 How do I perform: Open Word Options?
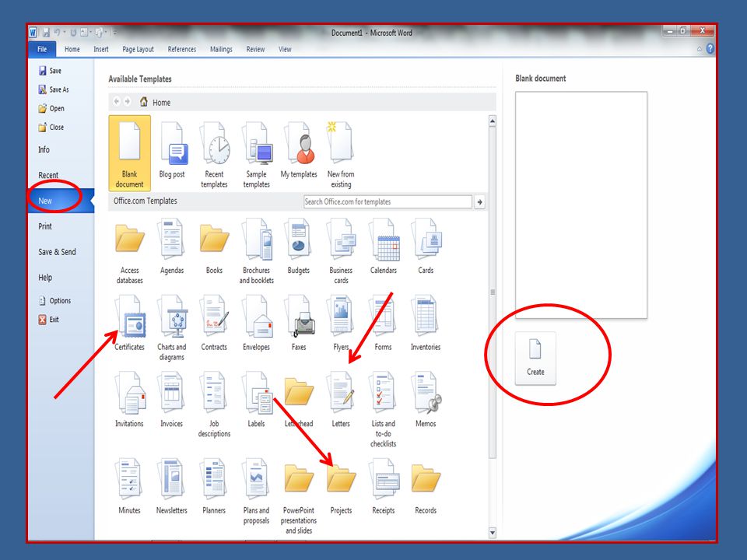click(x=54, y=301)
